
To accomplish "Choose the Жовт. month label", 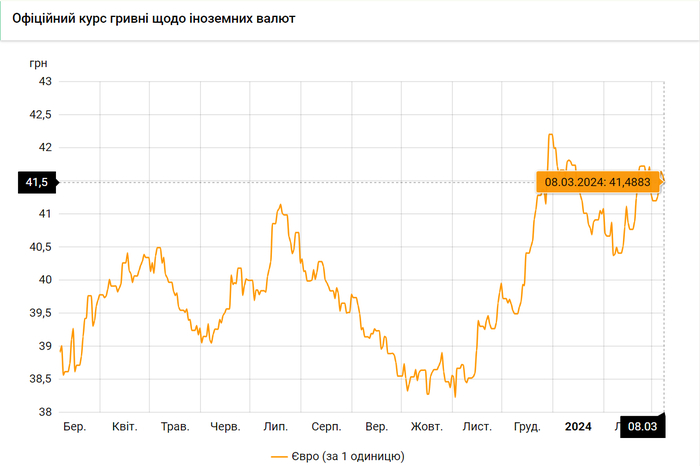I will click(427, 427).
